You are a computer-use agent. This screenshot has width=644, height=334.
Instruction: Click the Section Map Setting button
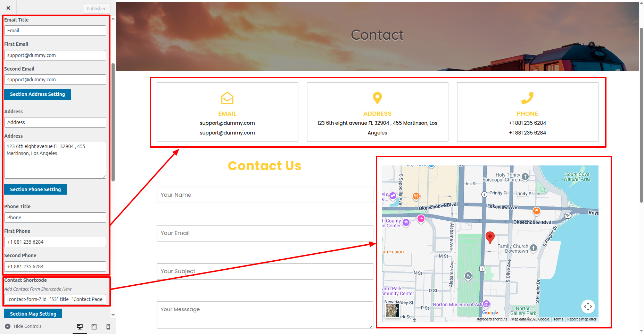[x=33, y=313]
